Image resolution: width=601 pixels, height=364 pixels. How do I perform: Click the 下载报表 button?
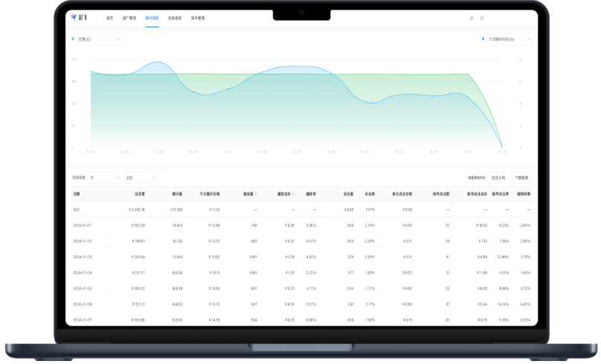click(x=521, y=178)
